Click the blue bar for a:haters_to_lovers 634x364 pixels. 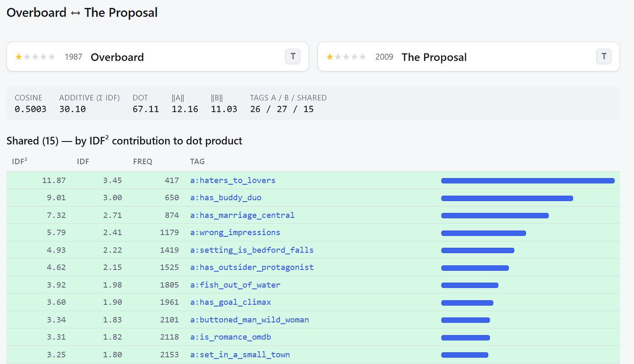(x=528, y=181)
